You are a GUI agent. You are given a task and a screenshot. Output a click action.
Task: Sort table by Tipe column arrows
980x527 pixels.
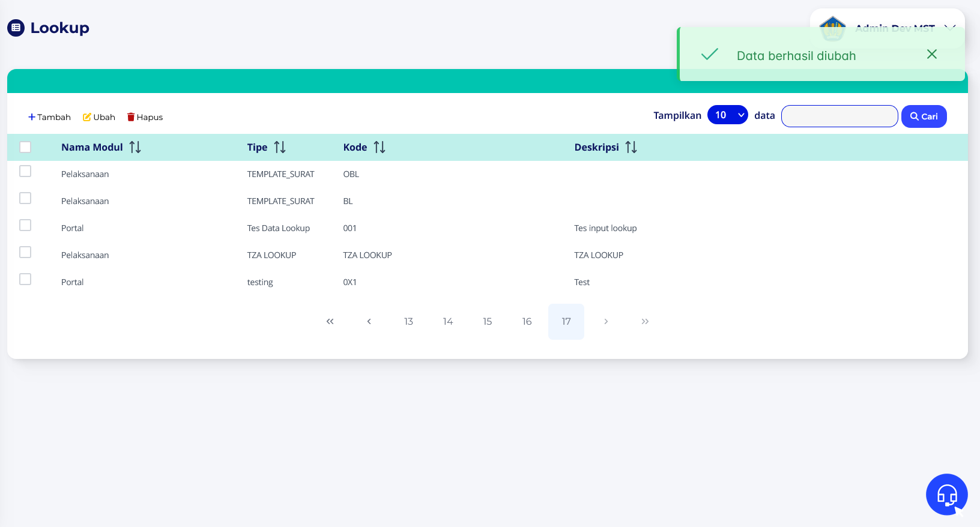(x=280, y=147)
